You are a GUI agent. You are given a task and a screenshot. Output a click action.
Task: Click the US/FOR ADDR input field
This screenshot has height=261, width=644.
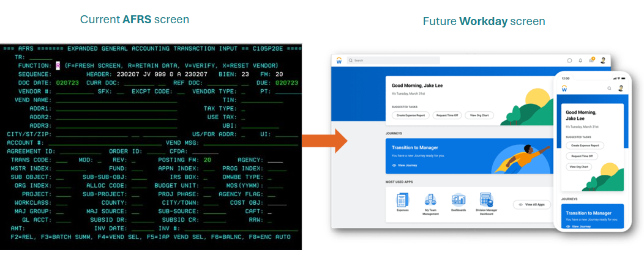pos(243,134)
